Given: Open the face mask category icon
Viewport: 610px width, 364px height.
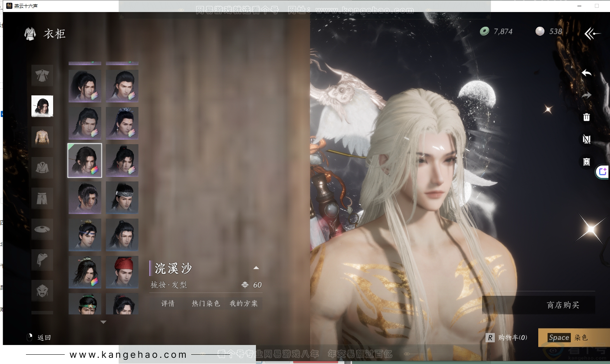Looking at the screenshot, I should (42, 290).
